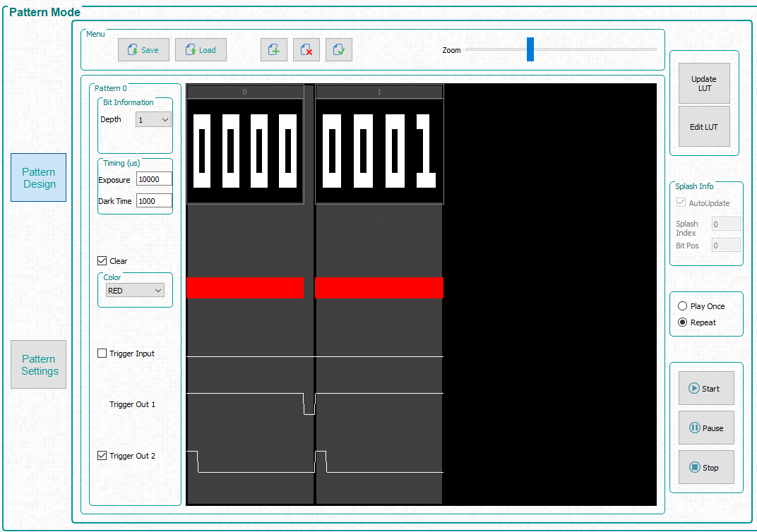Open the Pattern Design tab
Image resolution: width=757 pixels, height=532 pixels.
pos(39,178)
